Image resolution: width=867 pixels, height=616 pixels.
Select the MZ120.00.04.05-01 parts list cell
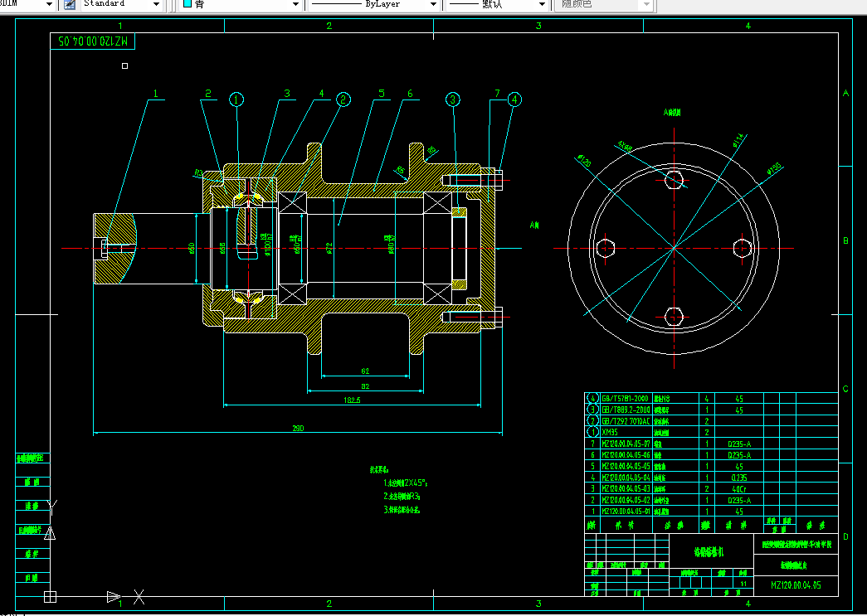(626, 511)
